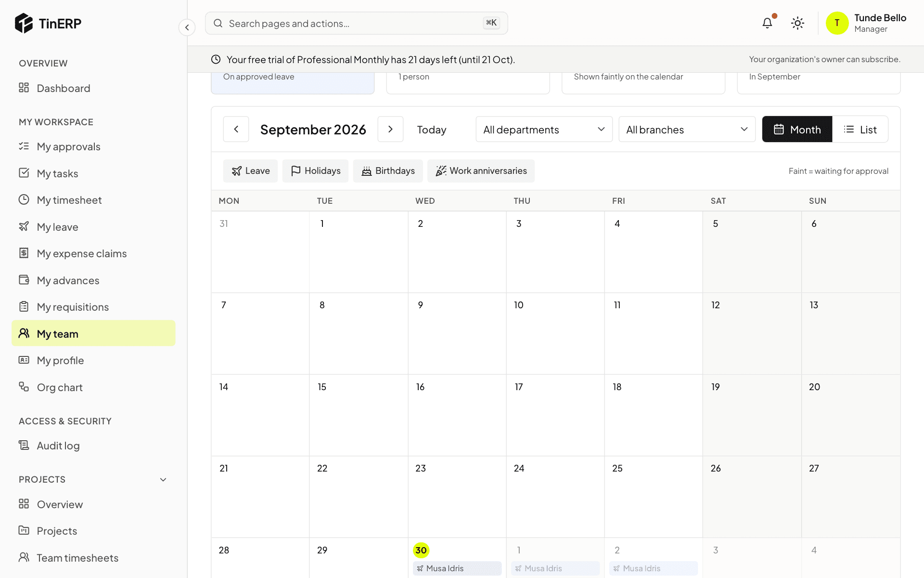Select My team in sidebar
924x578 pixels.
click(x=93, y=333)
